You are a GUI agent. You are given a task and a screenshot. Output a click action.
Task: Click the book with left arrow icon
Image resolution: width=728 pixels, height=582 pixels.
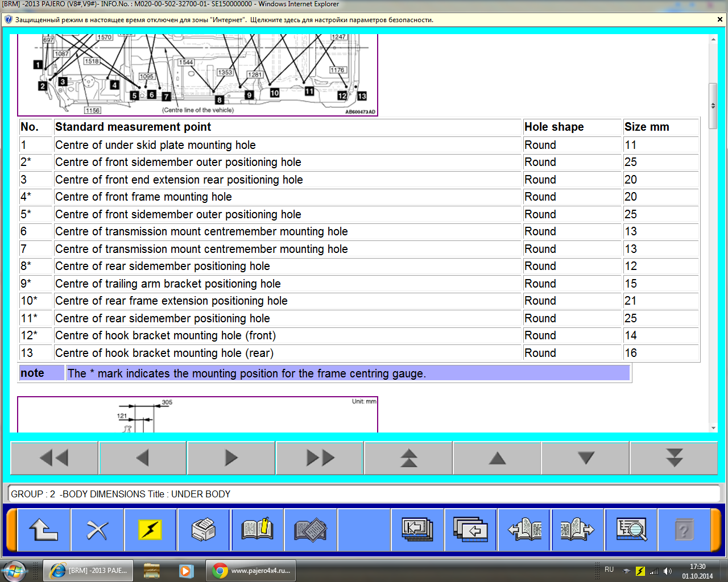click(x=524, y=530)
